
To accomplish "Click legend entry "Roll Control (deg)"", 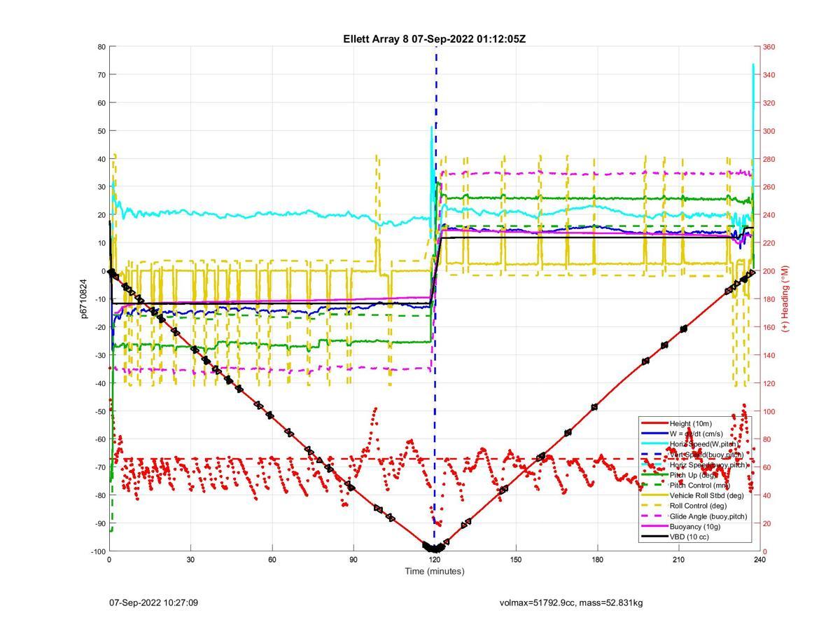I will pos(698,506).
